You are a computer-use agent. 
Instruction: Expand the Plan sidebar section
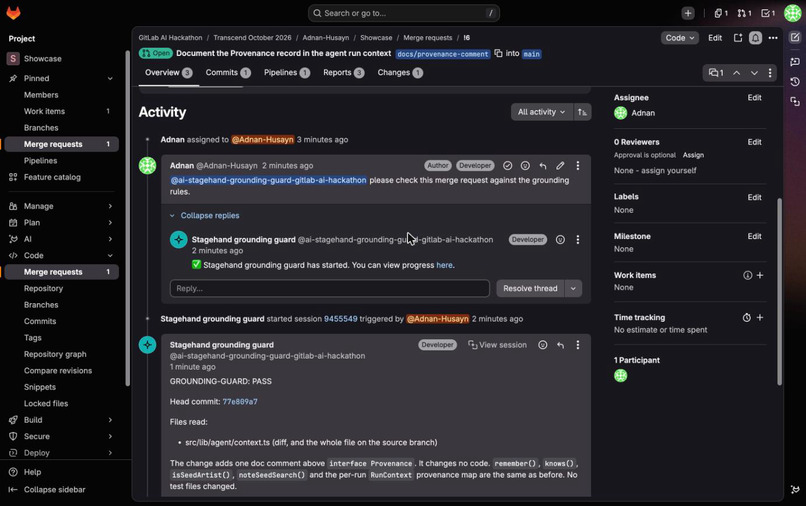coord(110,223)
